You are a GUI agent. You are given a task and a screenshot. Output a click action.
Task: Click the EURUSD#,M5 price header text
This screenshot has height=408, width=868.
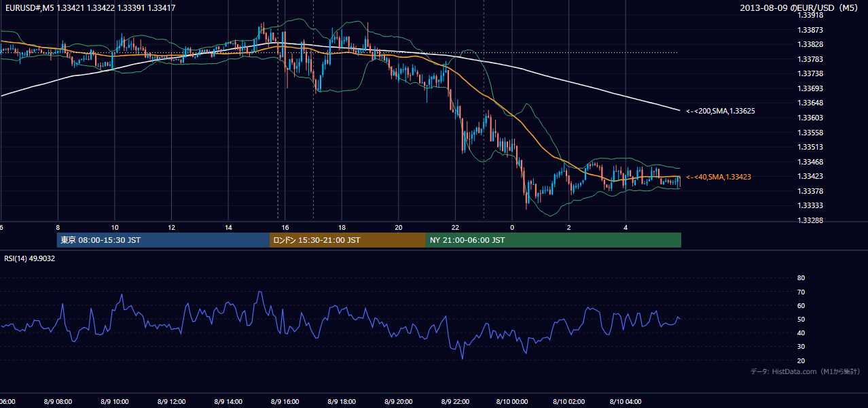click(x=89, y=8)
